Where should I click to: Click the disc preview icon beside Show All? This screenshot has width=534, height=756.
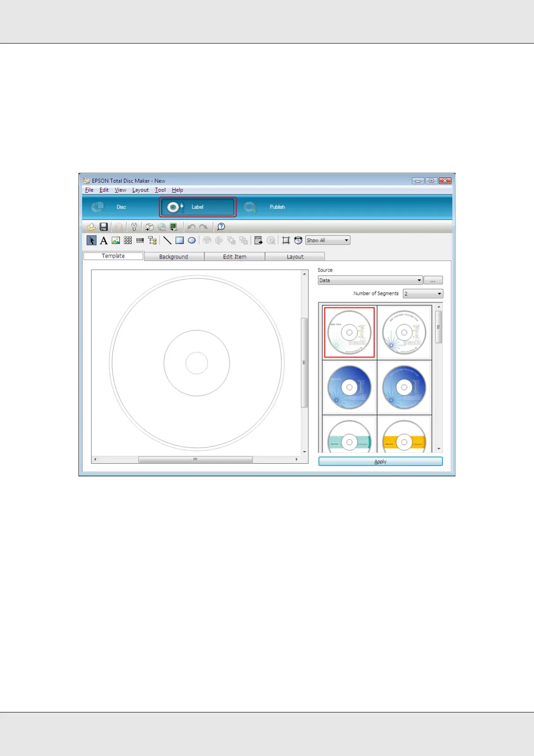pyautogui.click(x=298, y=240)
